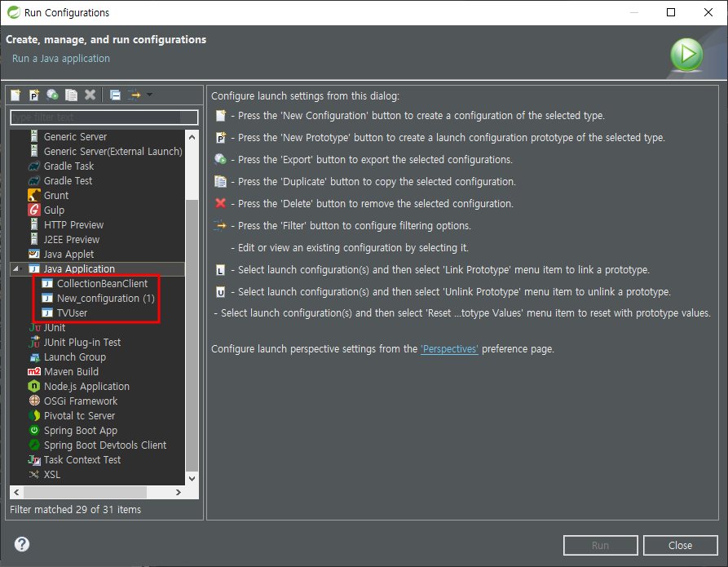Click the Maven Build m2 icon
The height and width of the screenshot is (567, 728).
pyautogui.click(x=34, y=372)
